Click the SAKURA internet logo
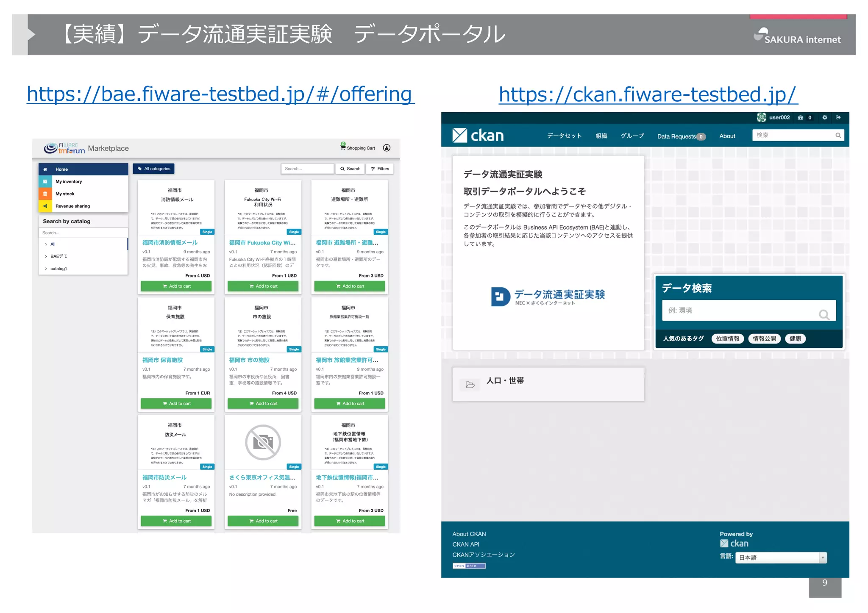The width and height of the screenshot is (868, 613). pyautogui.click(x=797, y=36)
